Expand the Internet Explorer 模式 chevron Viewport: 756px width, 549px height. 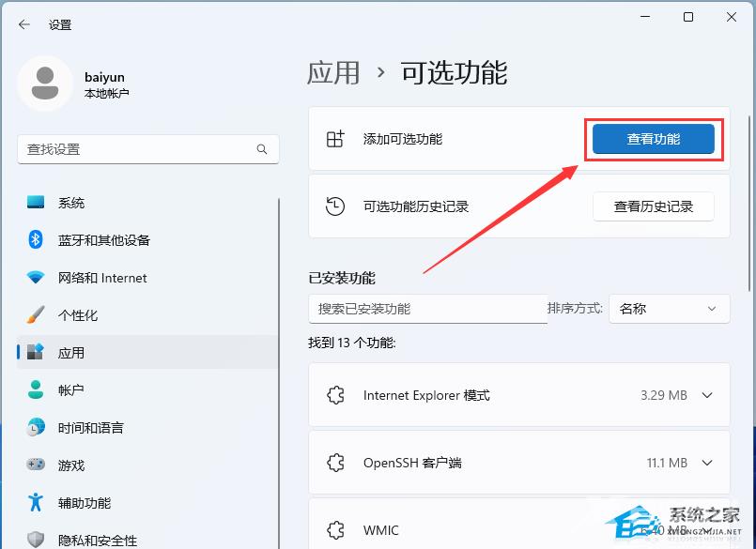coord(707,395)
